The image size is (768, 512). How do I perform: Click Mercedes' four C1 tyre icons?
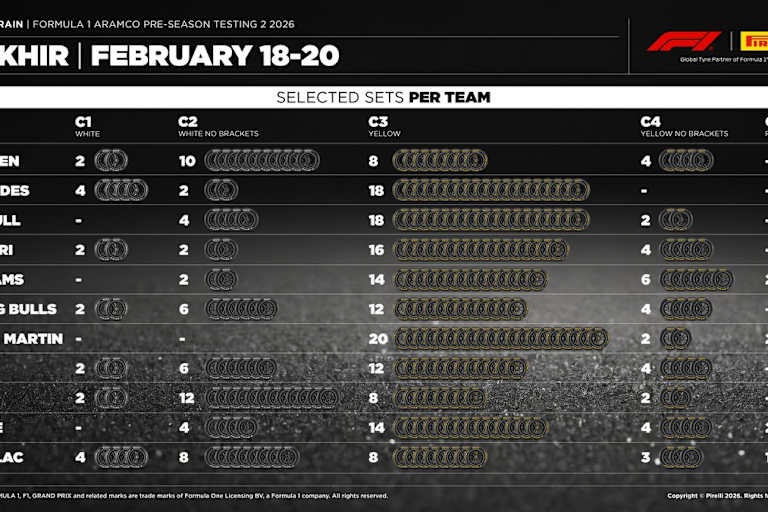[x=121, y=190]
